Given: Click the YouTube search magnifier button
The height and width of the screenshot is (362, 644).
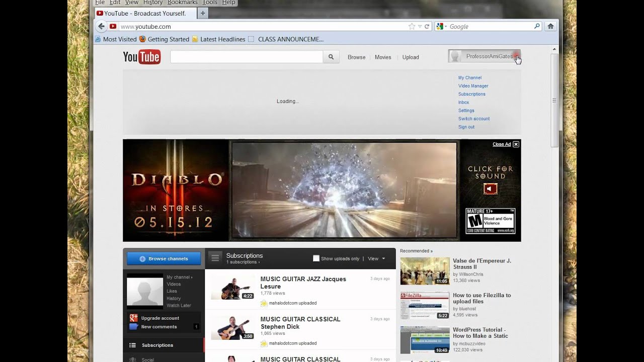Looking at the screenshot, I should (x=331, y=57).
